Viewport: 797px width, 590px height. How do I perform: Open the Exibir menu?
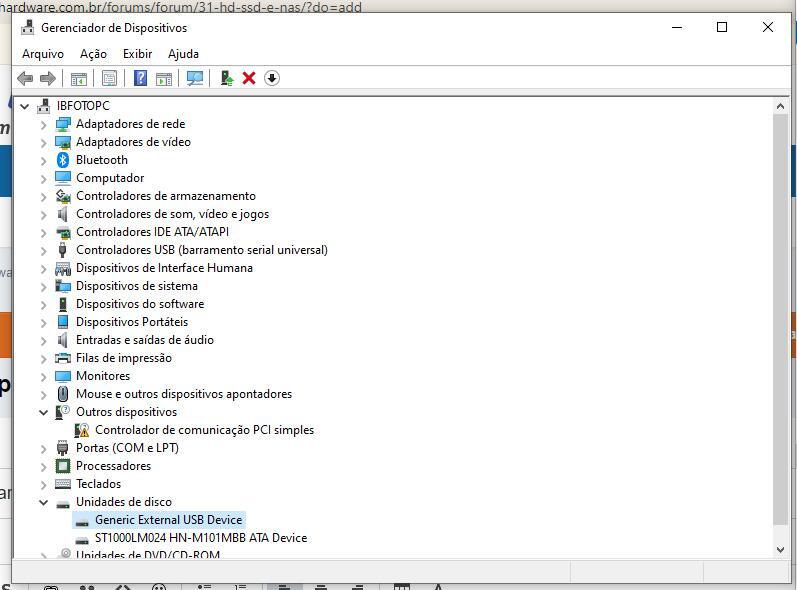[137, 54]
